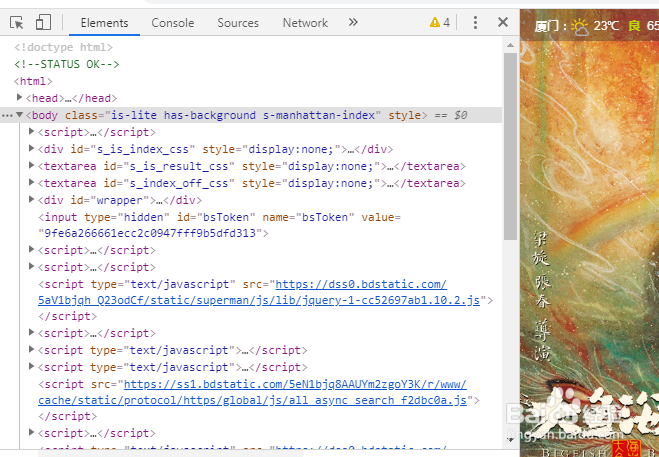The image size is (659, 457).
Task: Select the html opening tag
Action: pyautogui.click(x=33, y=81)
